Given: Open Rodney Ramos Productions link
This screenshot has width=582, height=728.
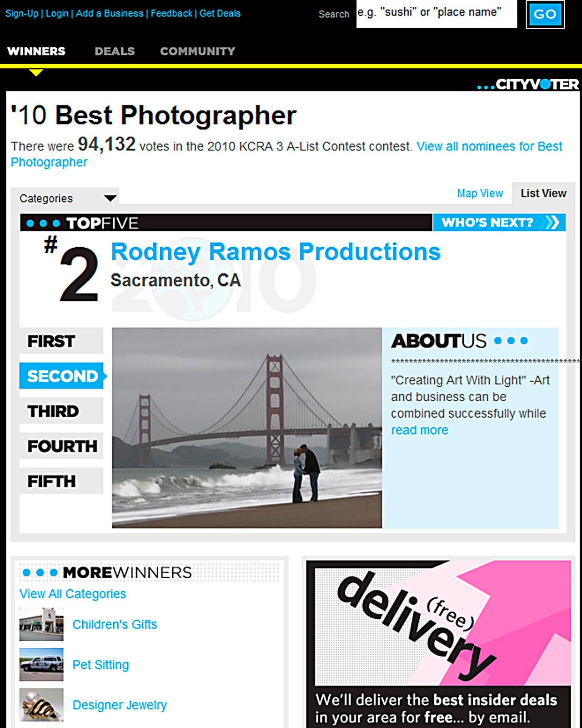Looking at the screenshot, I should pos(276,252).
